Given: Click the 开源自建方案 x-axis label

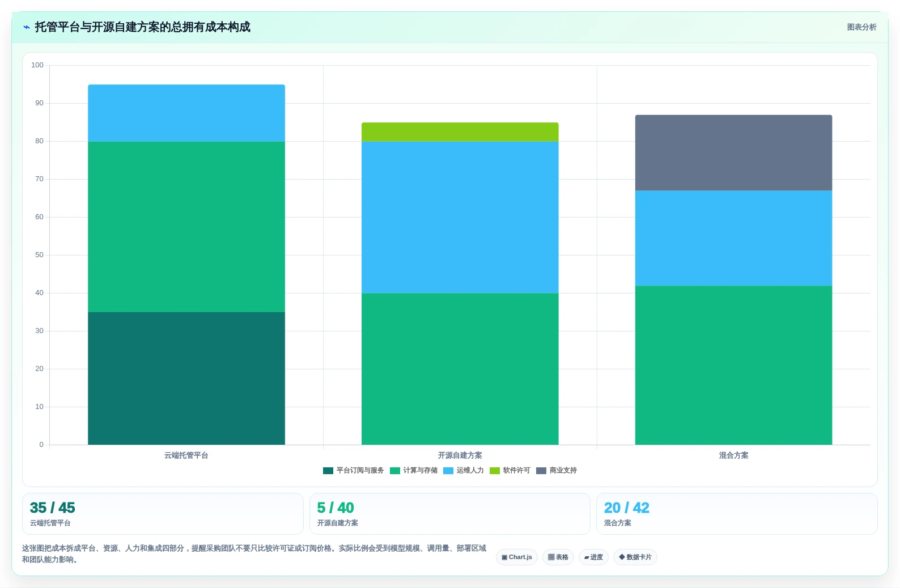Looking at the screenshot, I should (x=460, y=455).
